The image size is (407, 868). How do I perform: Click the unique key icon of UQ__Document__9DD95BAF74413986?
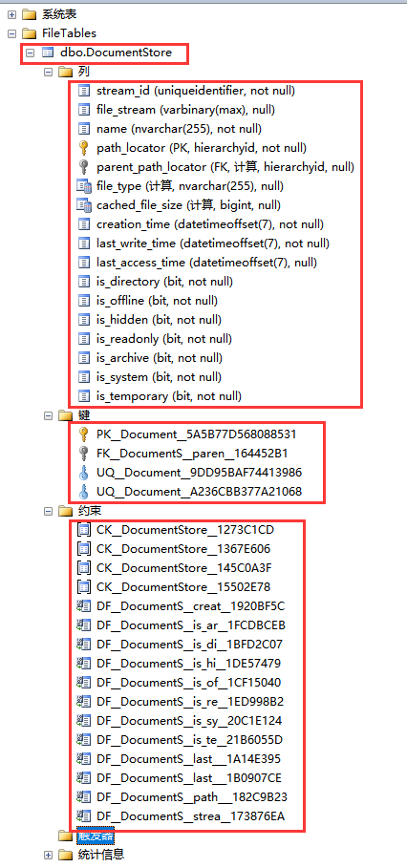pos(84,473)
